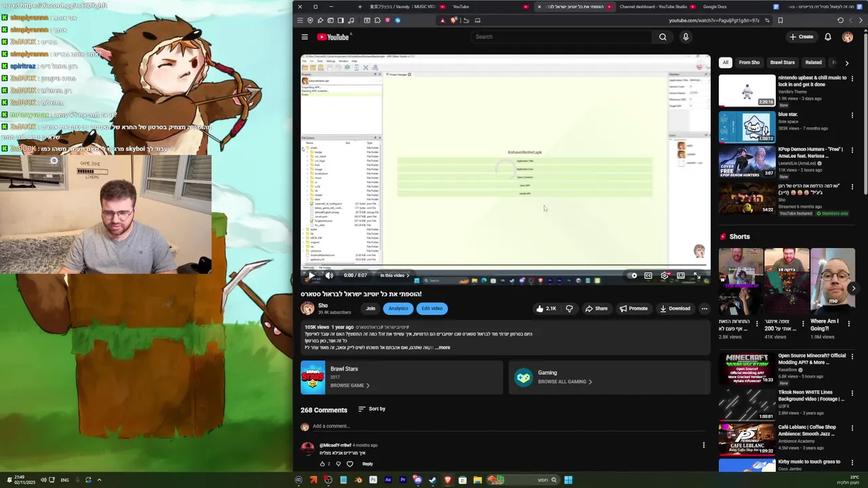Open more actions menu under the video
Viewport: 868px width, 488px height.
click(704, 308)
